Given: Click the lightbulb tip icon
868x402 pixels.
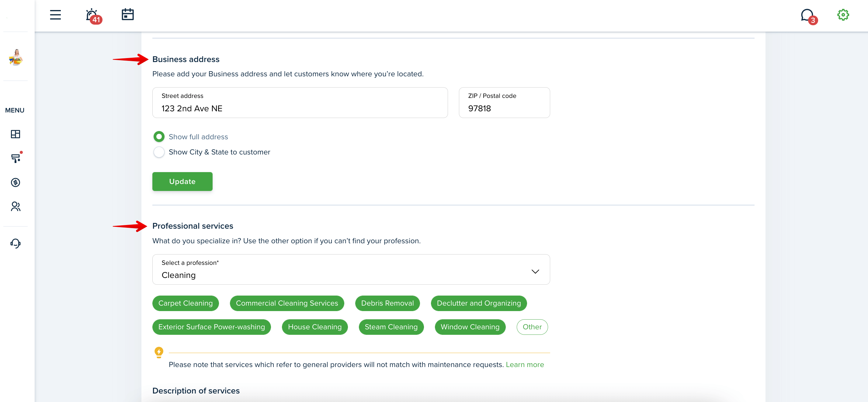Looking at the screenshot, I should point(159,352).
